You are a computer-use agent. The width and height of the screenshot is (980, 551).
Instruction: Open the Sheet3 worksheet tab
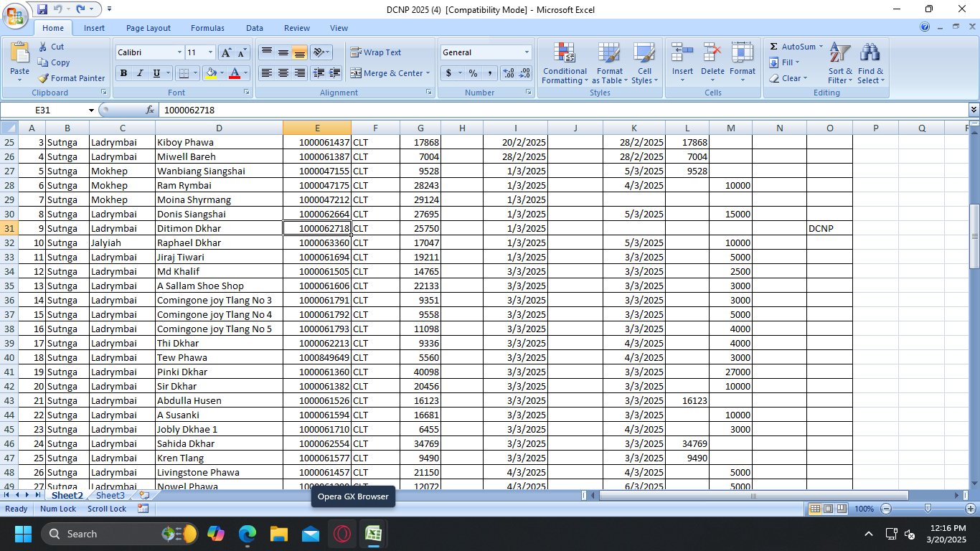point(110,495)
